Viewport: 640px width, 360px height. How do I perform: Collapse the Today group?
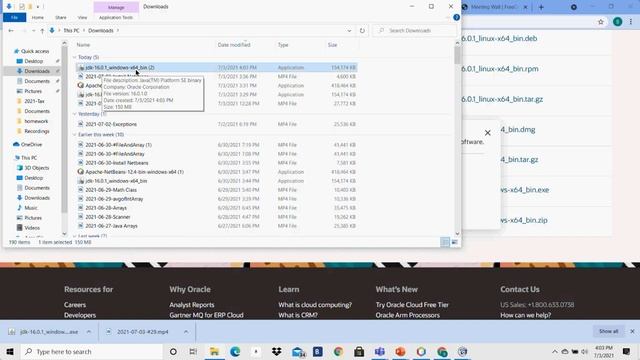pos(75,57)
